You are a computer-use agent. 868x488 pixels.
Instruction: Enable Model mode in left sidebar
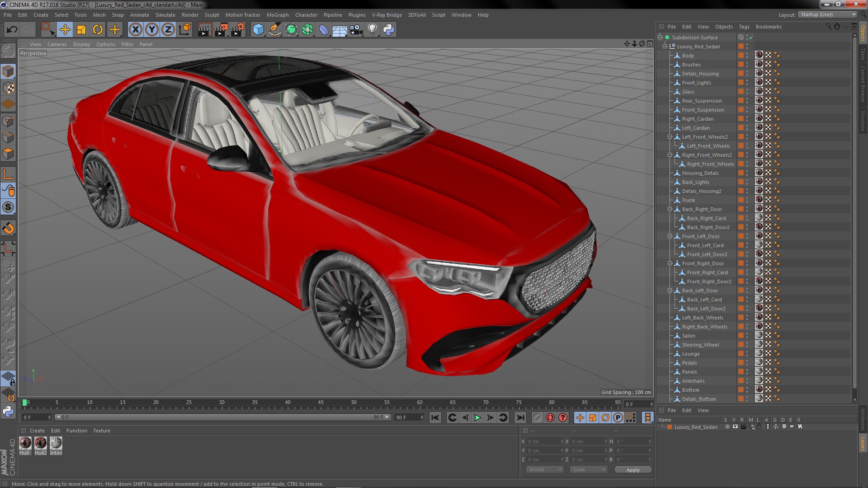(x=8, y=71)
